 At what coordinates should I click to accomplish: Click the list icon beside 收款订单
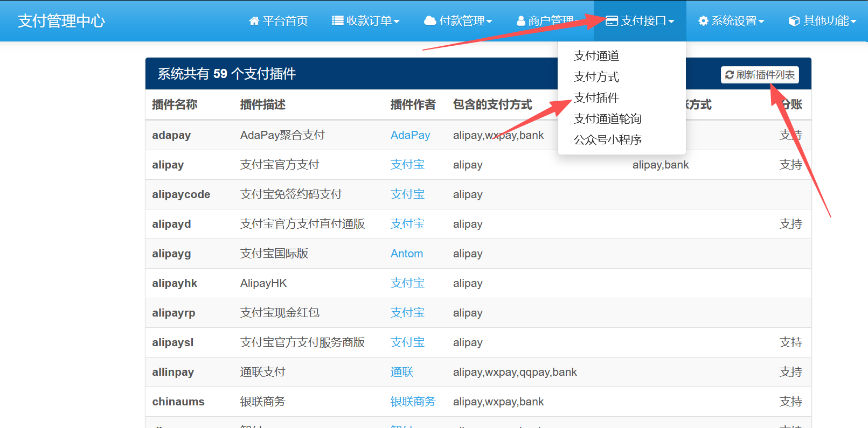[x=337, y=21]
